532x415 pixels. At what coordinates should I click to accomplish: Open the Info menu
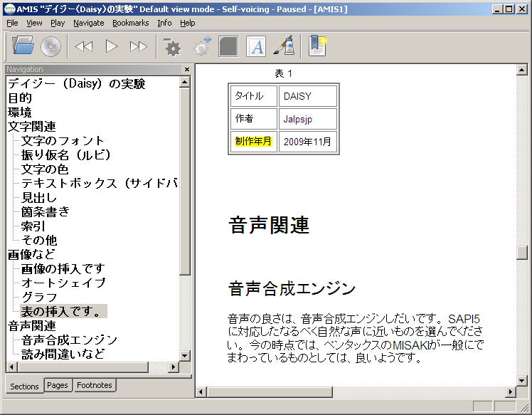(x=164, y=23)
